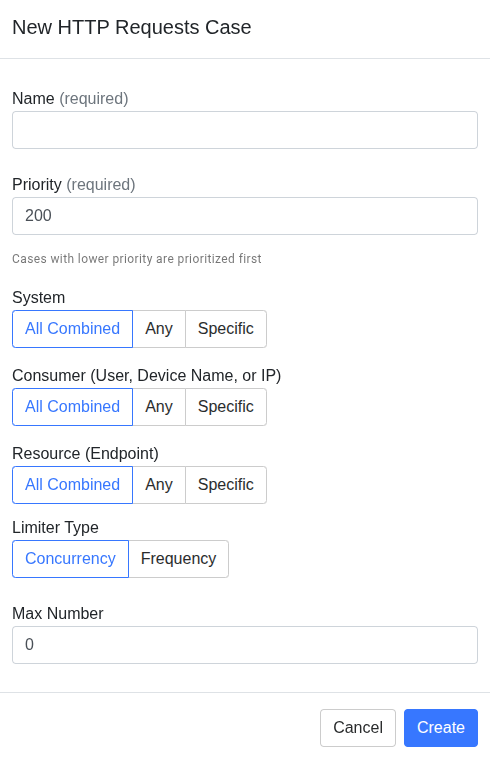
Task: Set Resource (Endpoint) to Specific
Action: coord(226,485)
